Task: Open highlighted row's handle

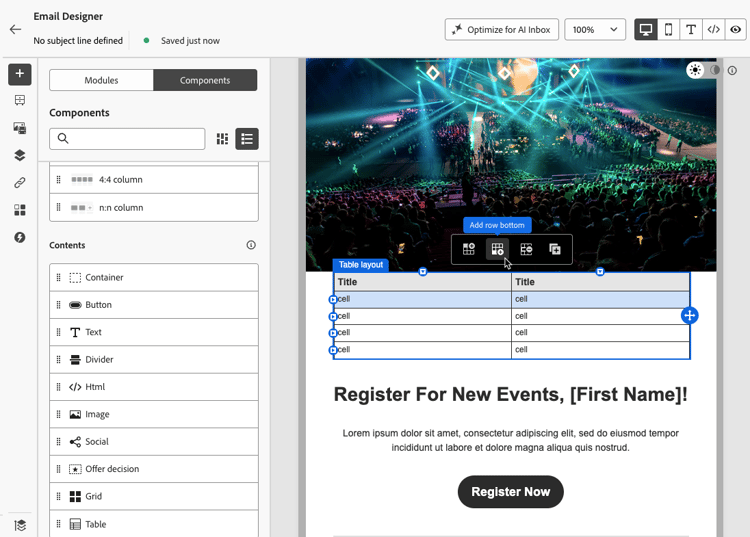Action: tap(333, 299)
